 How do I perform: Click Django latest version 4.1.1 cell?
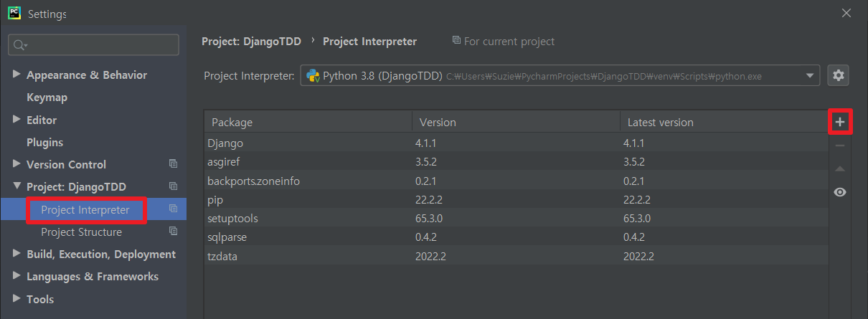tap(633, 143)
